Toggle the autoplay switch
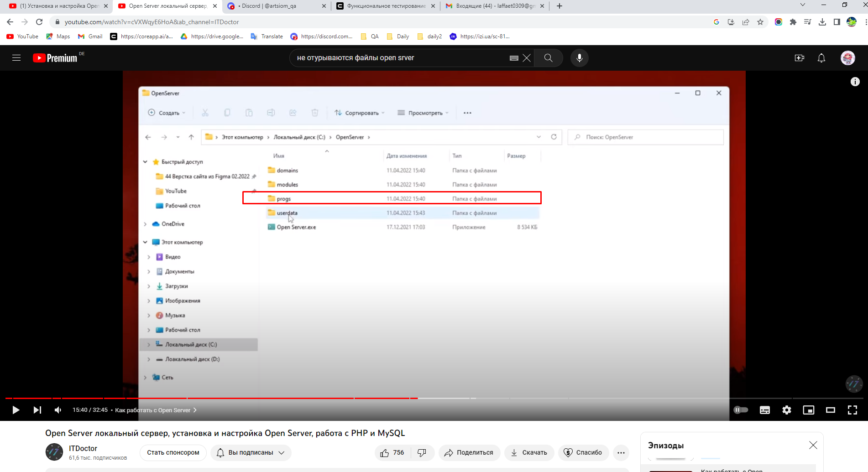The image size is (868, 472). pos(741,410)
